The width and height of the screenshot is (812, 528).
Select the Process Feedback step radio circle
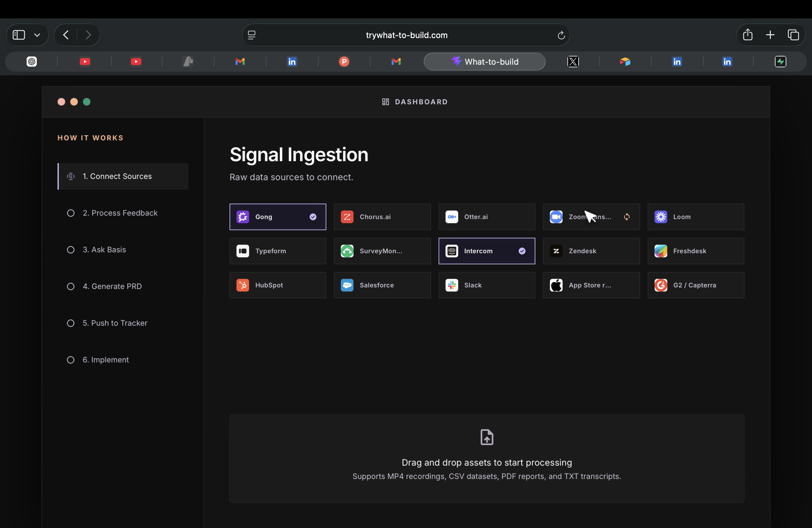click(71, 213)
